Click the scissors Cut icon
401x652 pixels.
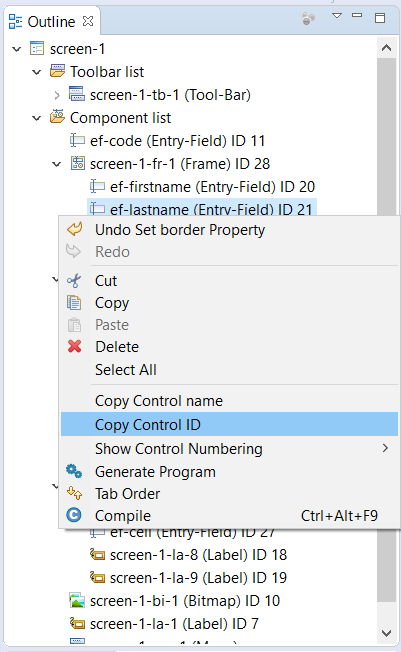[x=74, y=281]
